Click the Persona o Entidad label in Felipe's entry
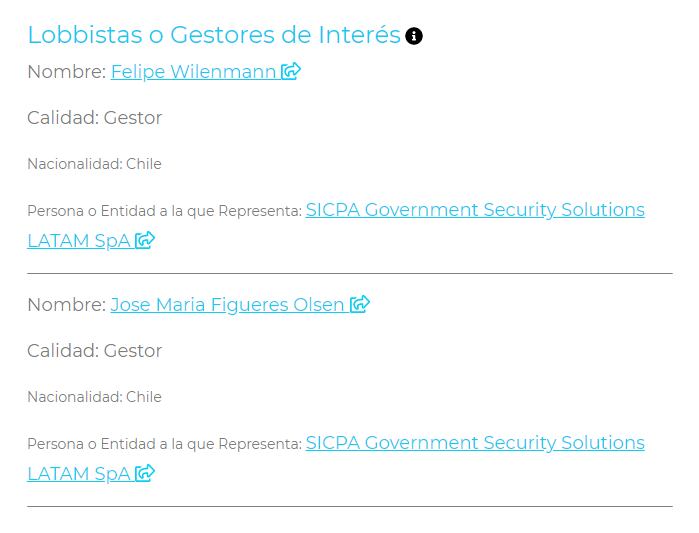Screen dimensions: 699x533 (x=164, y=212)
